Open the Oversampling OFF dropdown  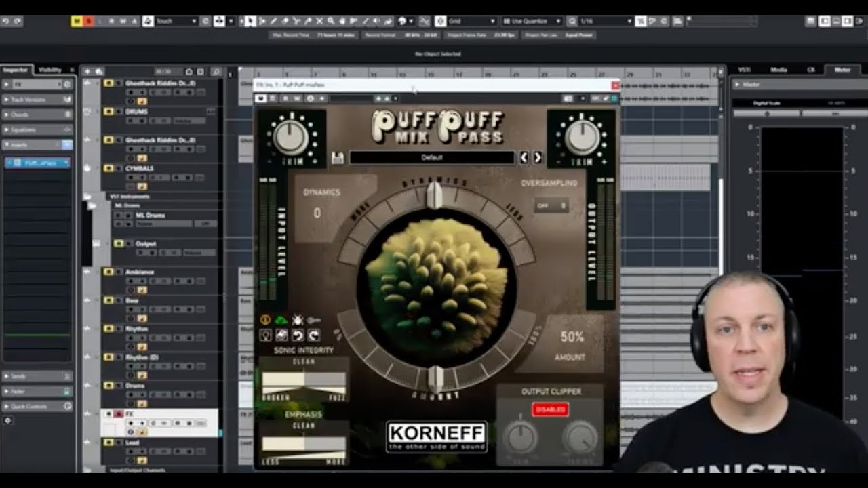[x=551, y=205]
